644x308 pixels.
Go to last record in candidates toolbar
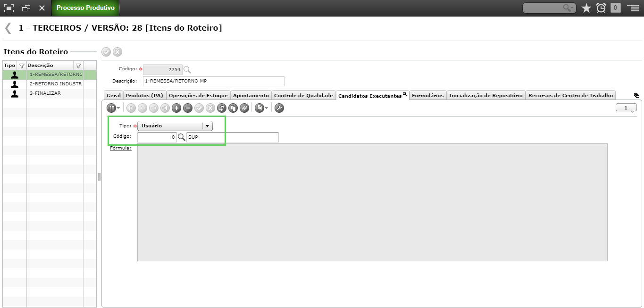point(165,108)
